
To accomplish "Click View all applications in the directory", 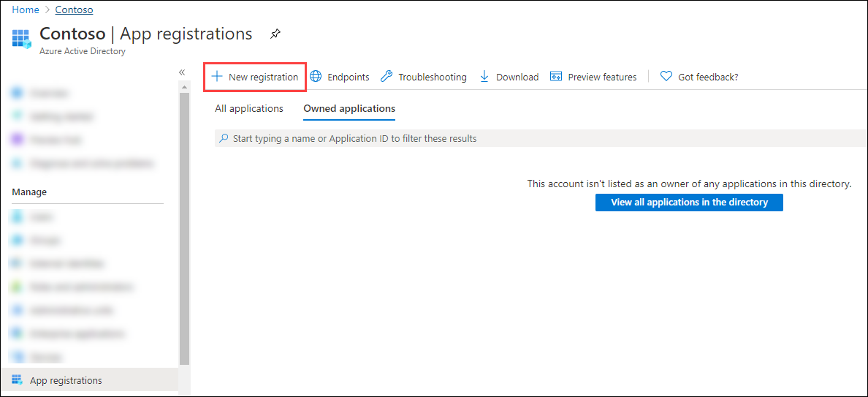I will pyautogui.click(x=689, y=203).
